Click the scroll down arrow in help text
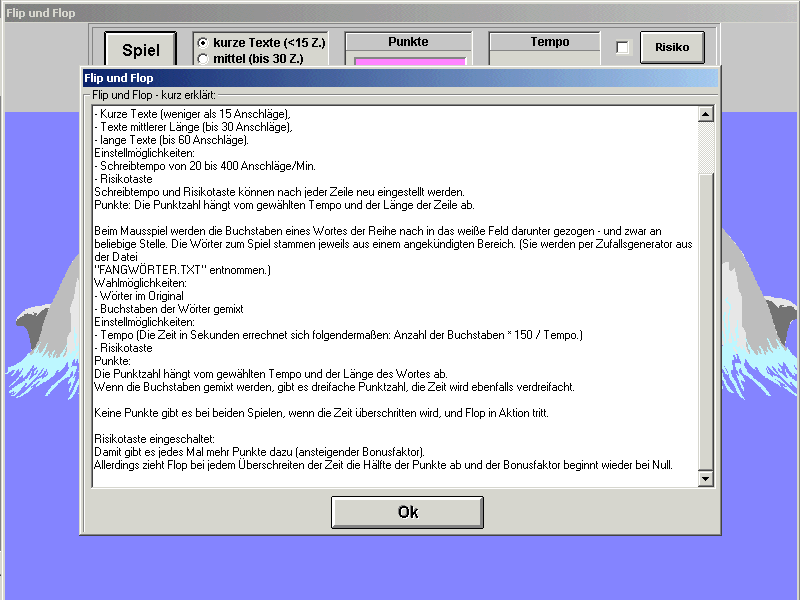This screenshot has height=600, width=800. click(706, 479)
